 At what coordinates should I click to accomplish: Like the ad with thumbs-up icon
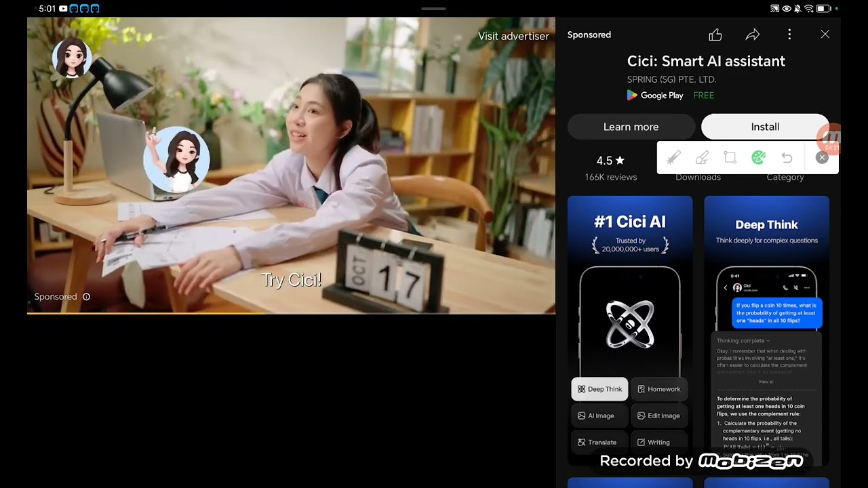715,35
